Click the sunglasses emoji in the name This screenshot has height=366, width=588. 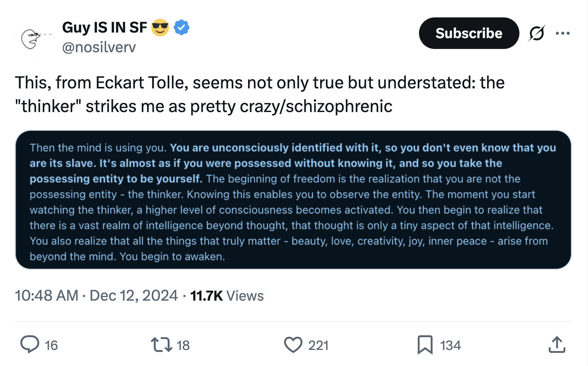[x=160, y=27]
